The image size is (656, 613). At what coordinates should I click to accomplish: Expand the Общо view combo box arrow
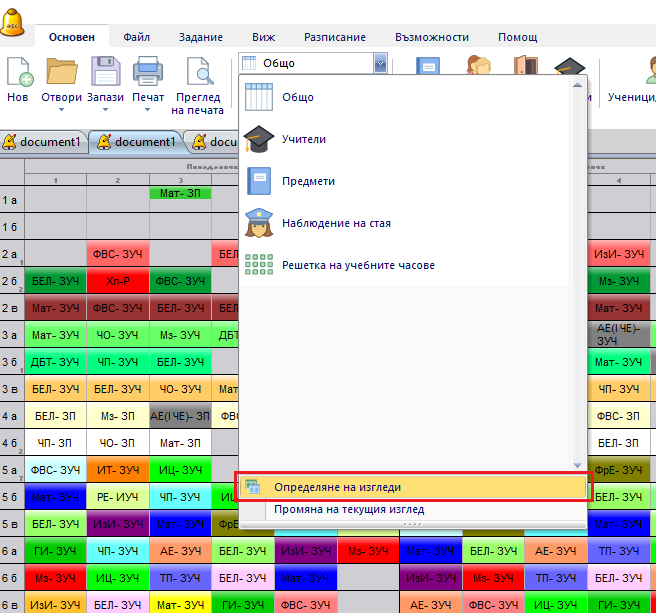coord(379,63)
